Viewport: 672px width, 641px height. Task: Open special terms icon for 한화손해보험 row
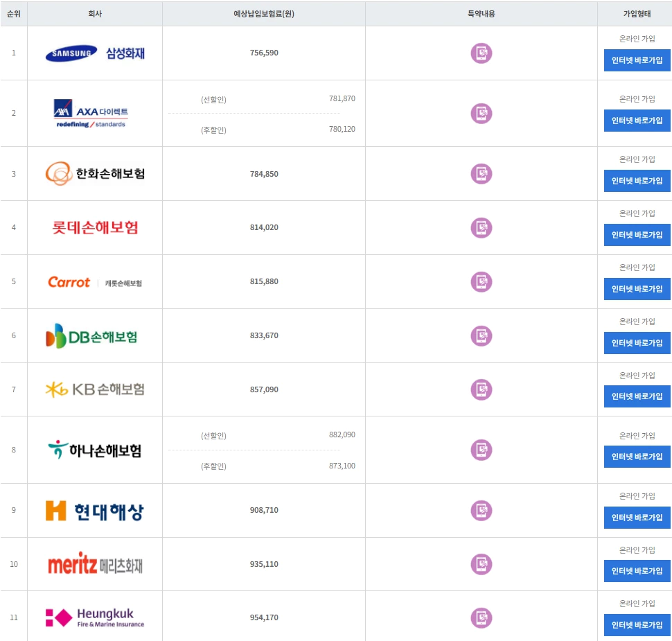[x=481, y=174]
